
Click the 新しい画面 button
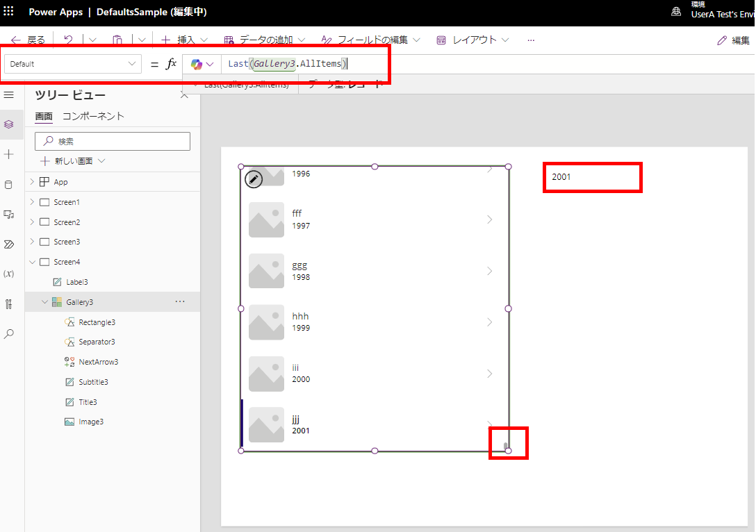[x=73, y=161]
